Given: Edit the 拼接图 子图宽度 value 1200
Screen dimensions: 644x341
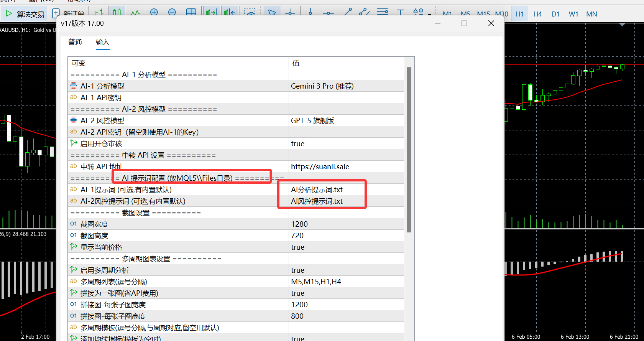Looking at the screenshot, I should (x=347, y=305).
